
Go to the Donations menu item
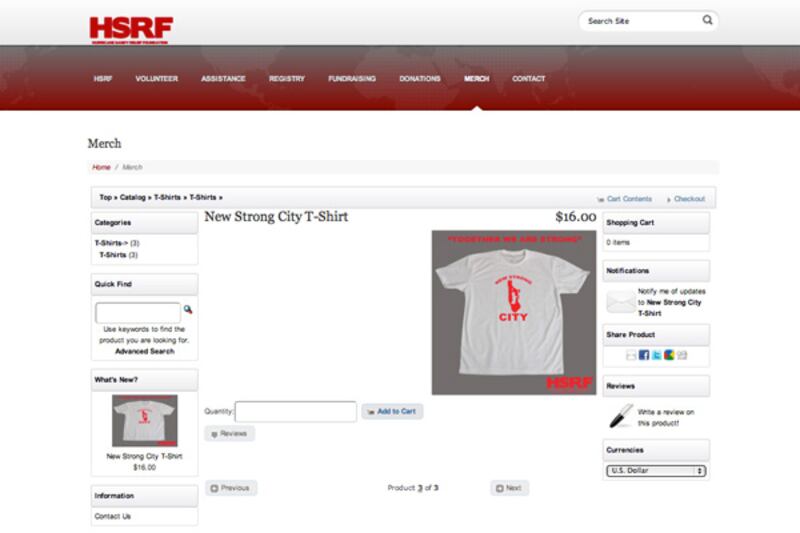pyautogui.click(x=419, y=78)
